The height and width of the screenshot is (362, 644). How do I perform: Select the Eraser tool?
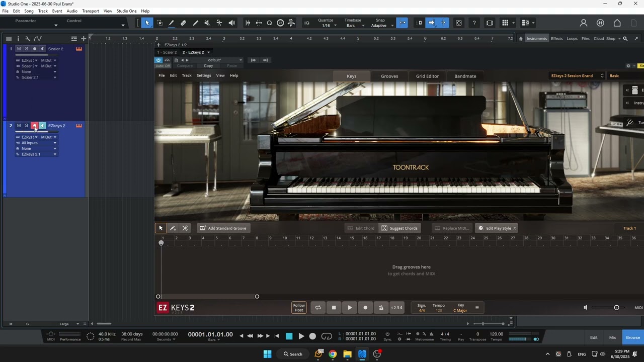[x=183, y=23]
